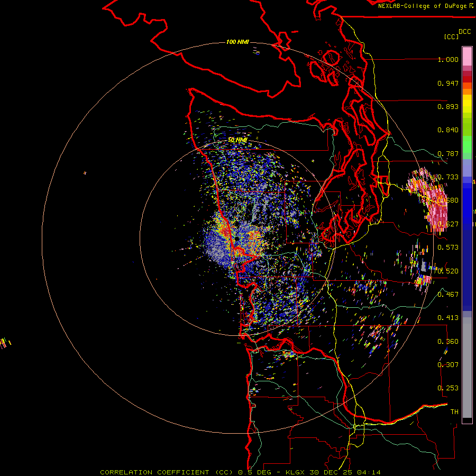Pick the bright green segment of color bar
Image resolution: width=476 pixels, height=476 pixels.
click(467, 144)
